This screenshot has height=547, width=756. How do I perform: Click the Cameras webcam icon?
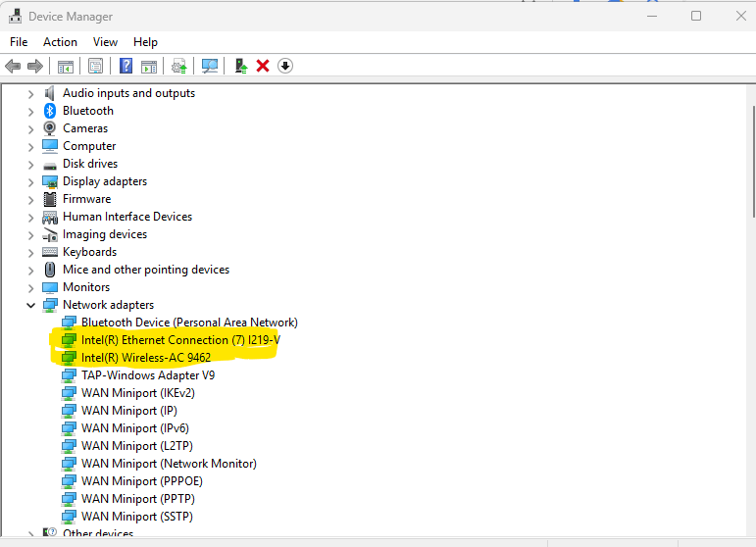[x=50, y=128]
